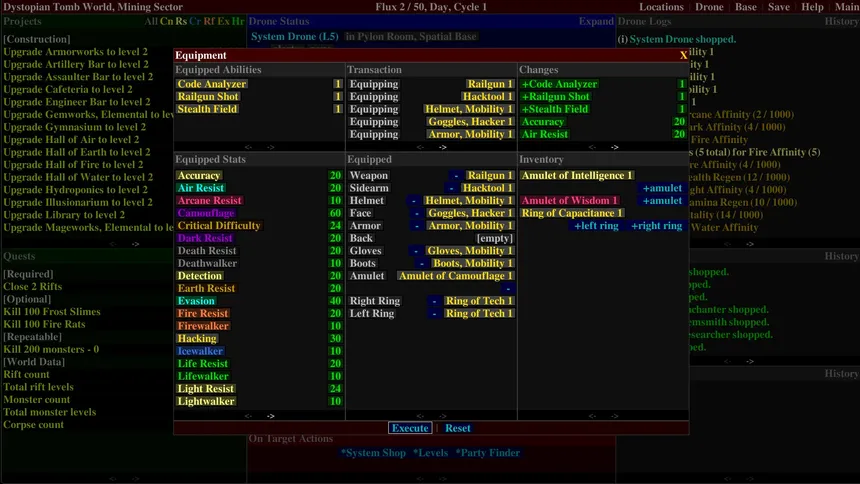The height and width of the screenshot is (484, 860).
Task: Unequip the Hacktool 1 sidearm minus button
Action: [x=451, y=188]
